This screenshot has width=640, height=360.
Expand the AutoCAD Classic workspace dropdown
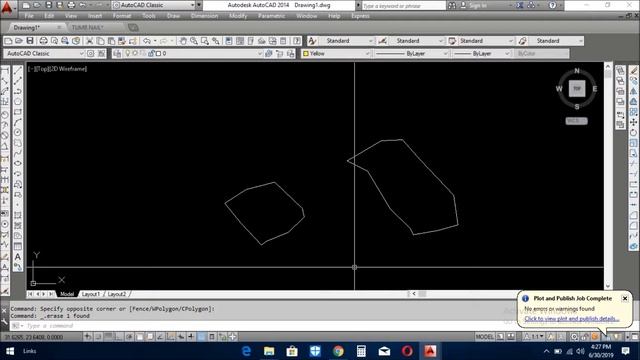pyautogui.click(x=81, y=53)
